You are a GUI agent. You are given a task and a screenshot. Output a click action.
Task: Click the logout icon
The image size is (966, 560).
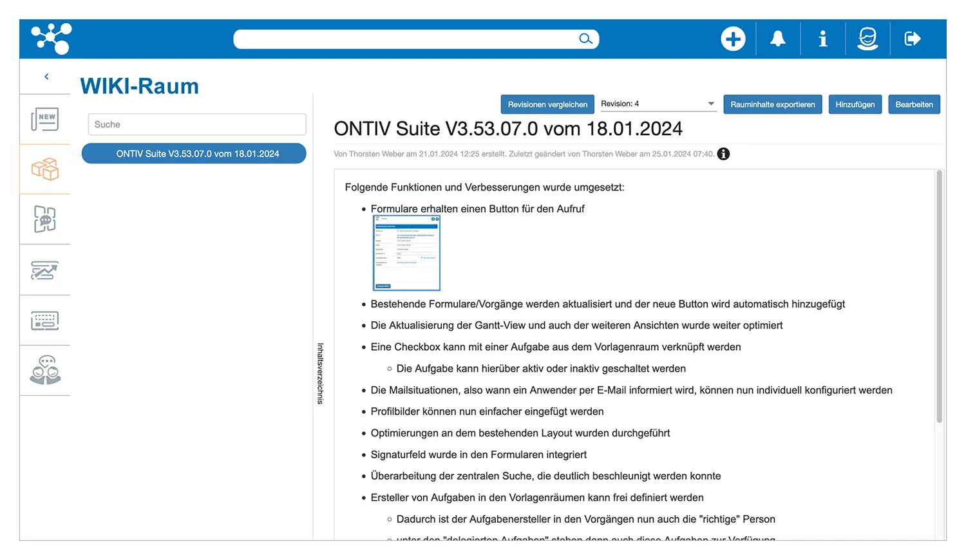pos(912,39)
